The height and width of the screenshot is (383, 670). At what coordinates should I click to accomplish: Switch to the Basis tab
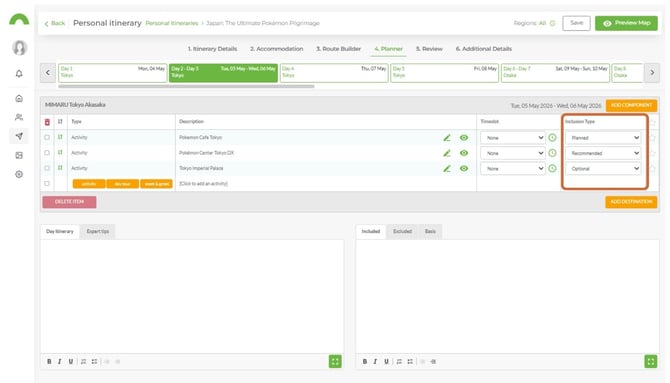pos(430,232)
